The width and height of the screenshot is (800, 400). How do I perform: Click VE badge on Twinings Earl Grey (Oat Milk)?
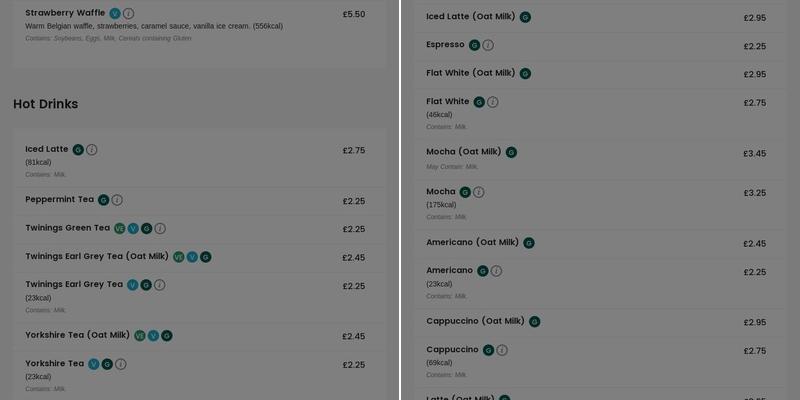(x=179, y=257)
